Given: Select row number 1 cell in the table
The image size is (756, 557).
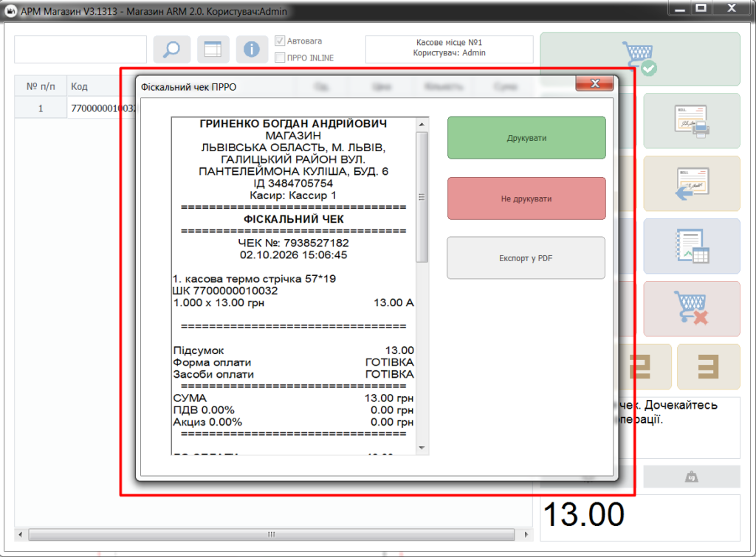Looking at the screenshot, I should (x=41, y=108).
